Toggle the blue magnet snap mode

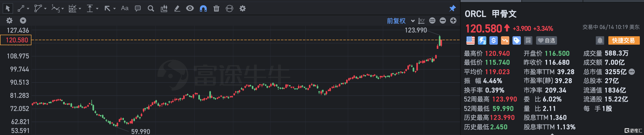pyautogui.click(x=203, y=9)
